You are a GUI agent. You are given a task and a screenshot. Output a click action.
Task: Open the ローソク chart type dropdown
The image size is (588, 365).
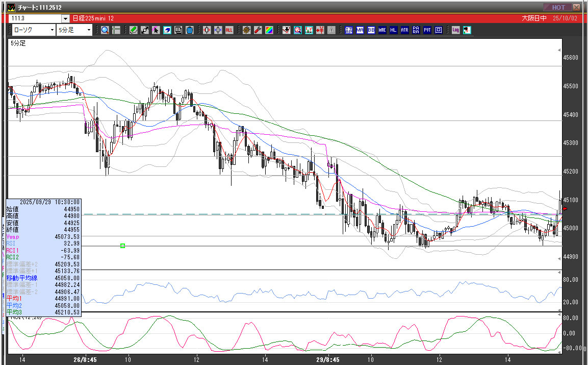(x=33, y=30)
